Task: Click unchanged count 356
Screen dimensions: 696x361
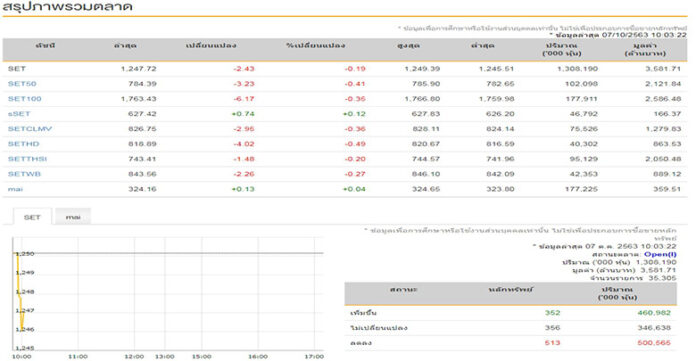Action: pyautogui.click(x=553, y=328)
